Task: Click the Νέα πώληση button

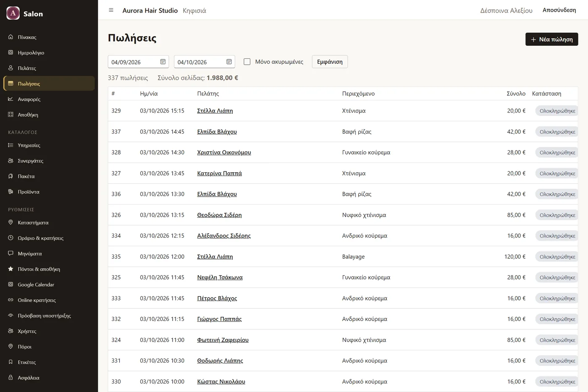Action: tap(551, 39)
